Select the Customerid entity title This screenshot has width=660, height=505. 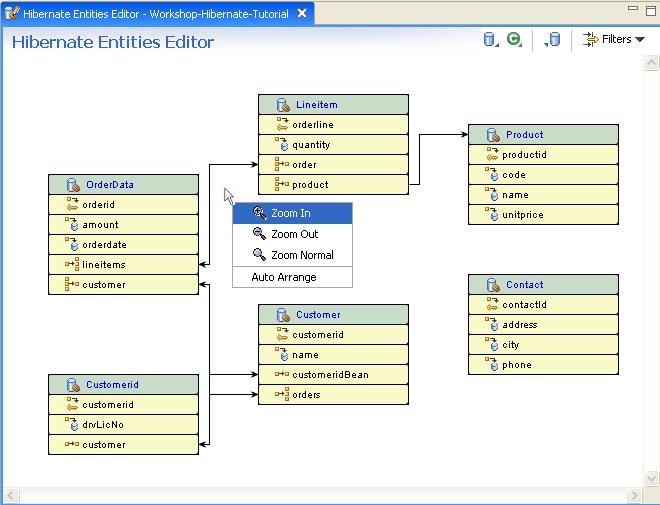coord(112,385)
